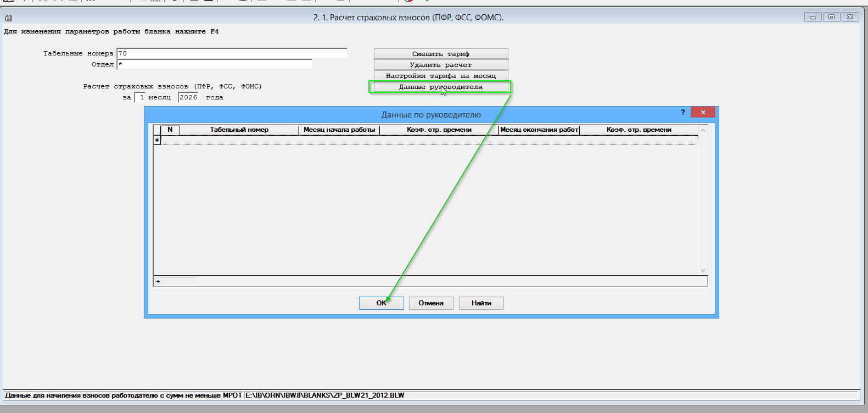
Task: Restore the main window size
Action: [x=831, y=17]
